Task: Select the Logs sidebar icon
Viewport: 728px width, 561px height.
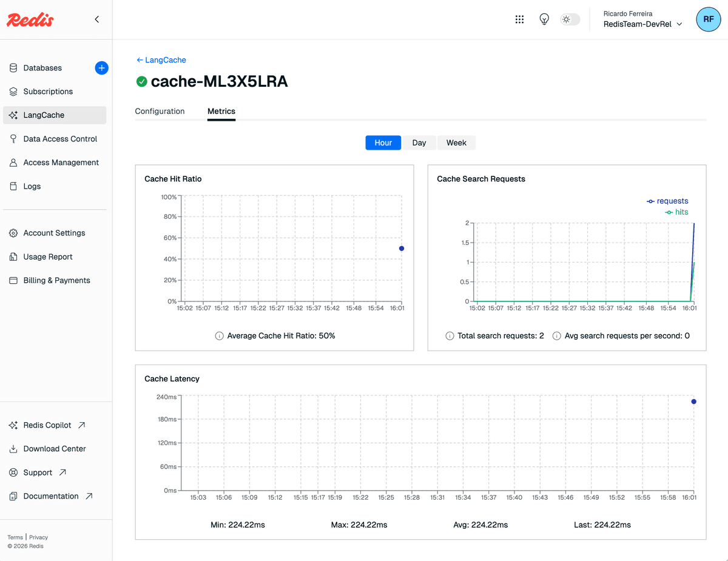Action: (13, 186)
